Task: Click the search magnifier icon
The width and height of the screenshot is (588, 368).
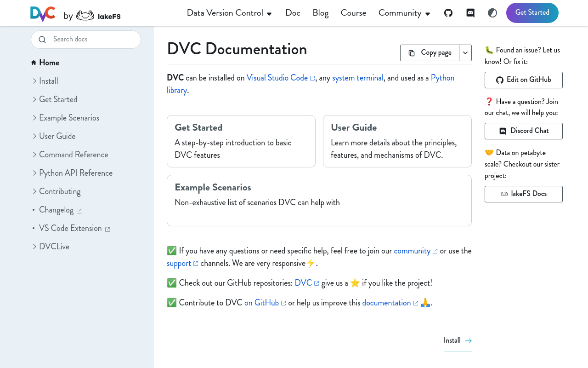Action: point(42,40)
